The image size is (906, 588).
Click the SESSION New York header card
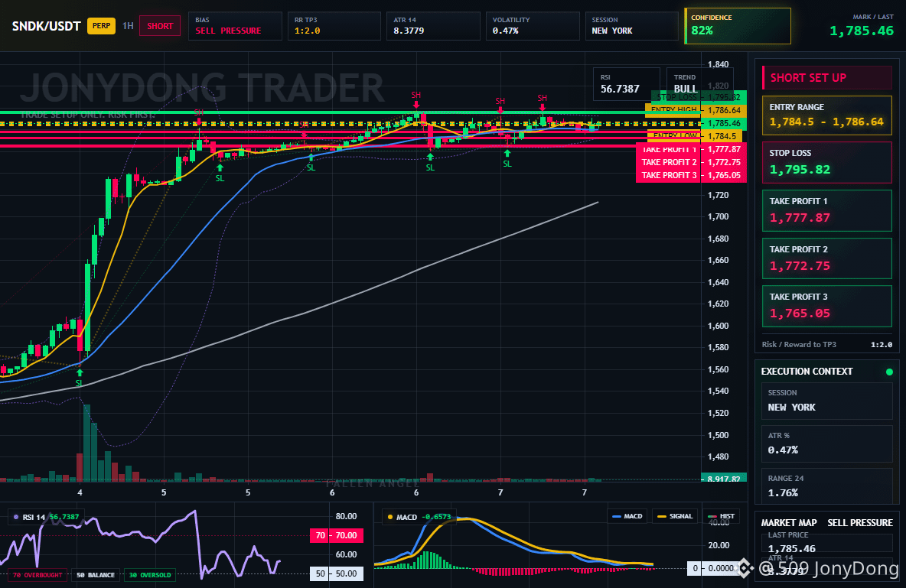tap(631, 26)
